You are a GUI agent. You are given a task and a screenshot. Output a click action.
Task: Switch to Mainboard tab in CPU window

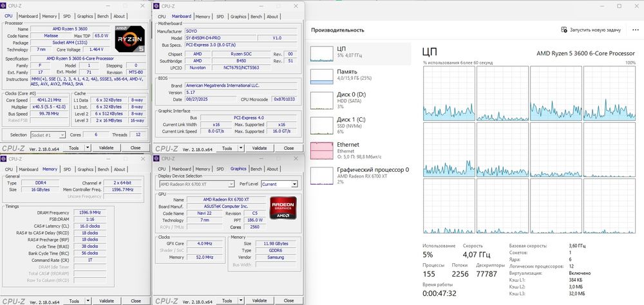[x=28, y=17]
